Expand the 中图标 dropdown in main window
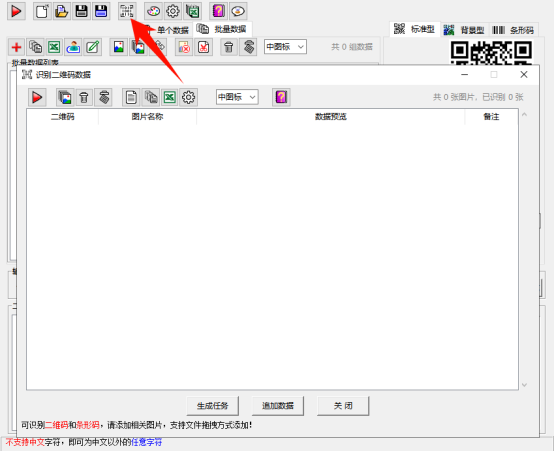Viewport: 554px width, 451px height. click(285, 47)
